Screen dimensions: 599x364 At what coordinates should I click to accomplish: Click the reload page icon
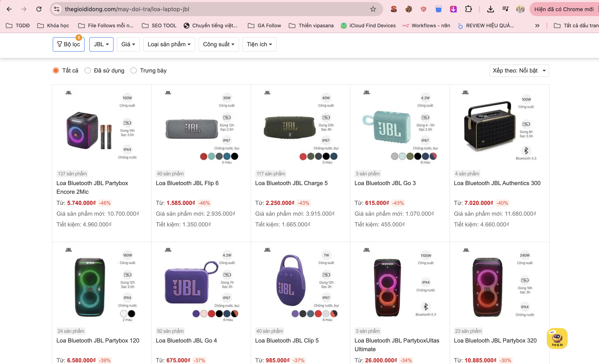[39, 9]
